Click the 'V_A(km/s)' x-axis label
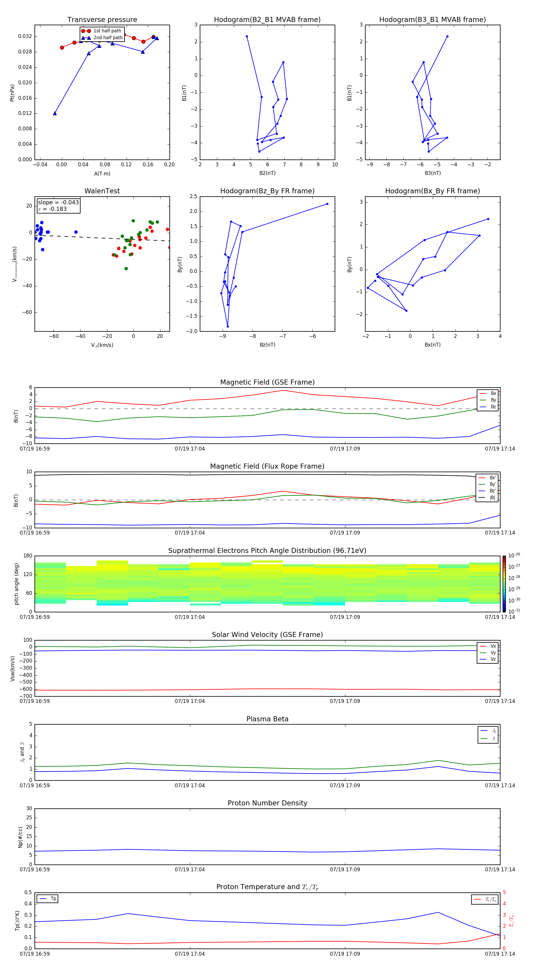535x980 pixels. (x=102, y=345)
